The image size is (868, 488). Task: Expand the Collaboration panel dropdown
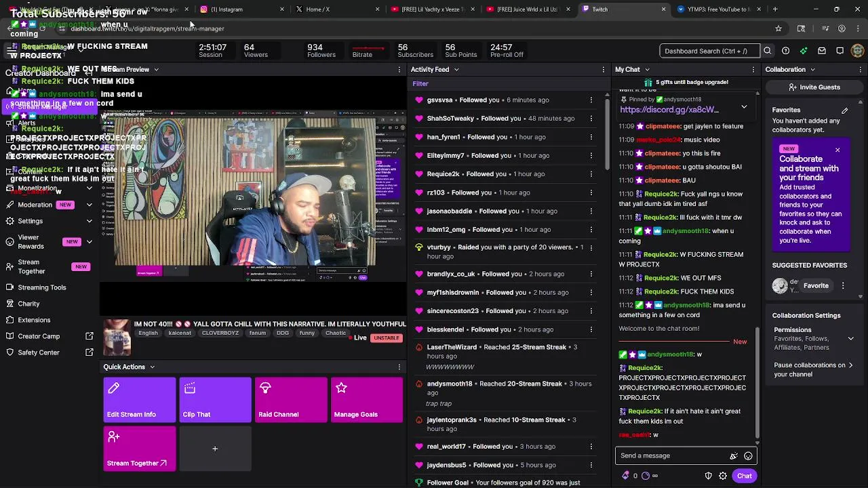(x=812, y=69)
